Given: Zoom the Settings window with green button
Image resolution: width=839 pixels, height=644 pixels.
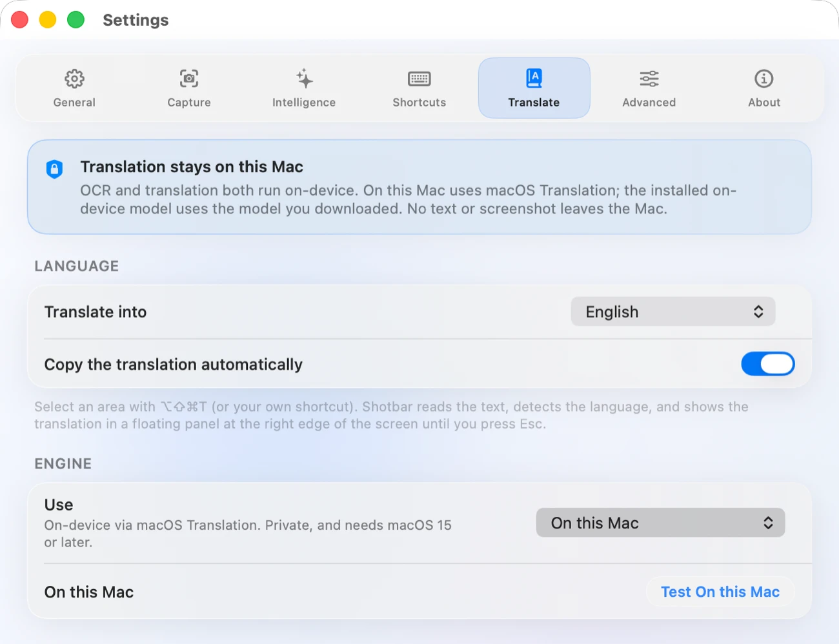Looking at the screenshot, I should (76, 20).
